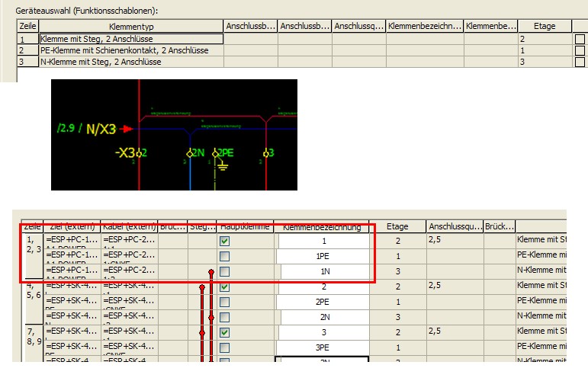Click Klemmenbezeichnung field 2N
This screenshot has height=381, width=588.
click(325, 317)
